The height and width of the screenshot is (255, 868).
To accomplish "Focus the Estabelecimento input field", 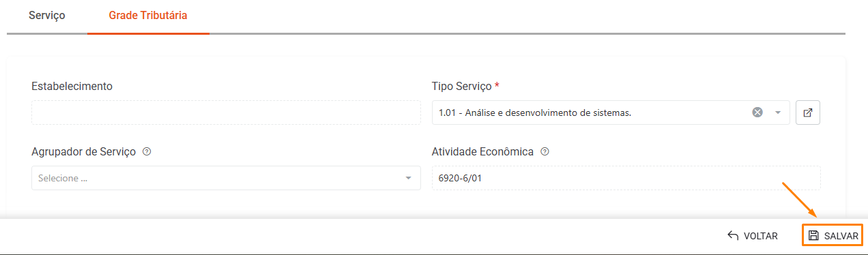I will [226, 112].
